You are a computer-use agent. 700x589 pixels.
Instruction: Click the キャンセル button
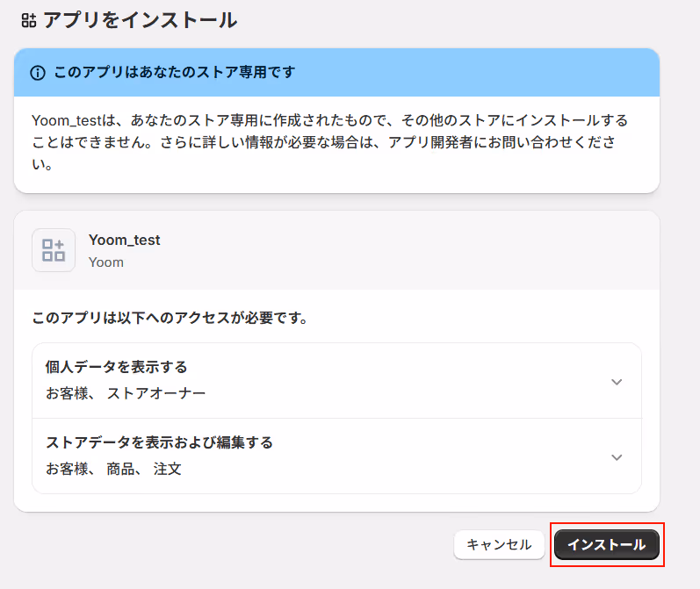[499, 544]
